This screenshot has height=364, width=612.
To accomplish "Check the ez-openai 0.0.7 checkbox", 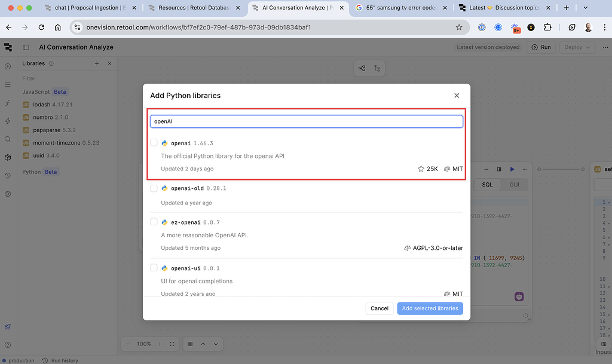I will coord(154,222).
